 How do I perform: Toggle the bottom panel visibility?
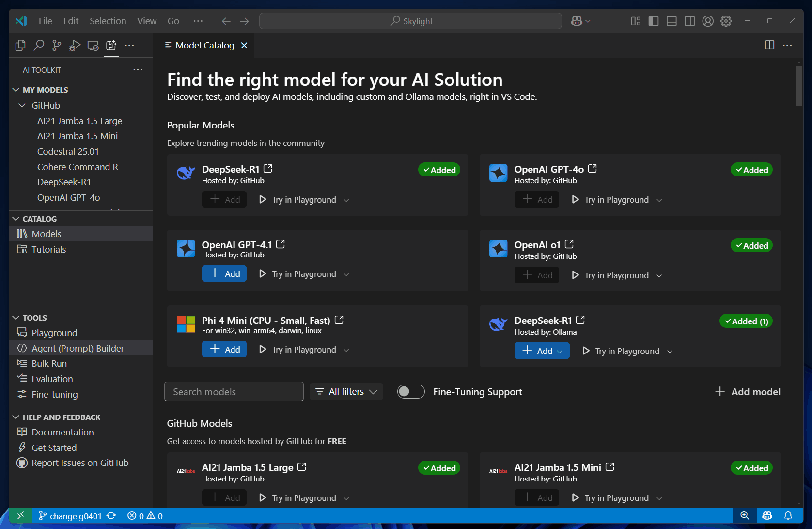(671, 21)
